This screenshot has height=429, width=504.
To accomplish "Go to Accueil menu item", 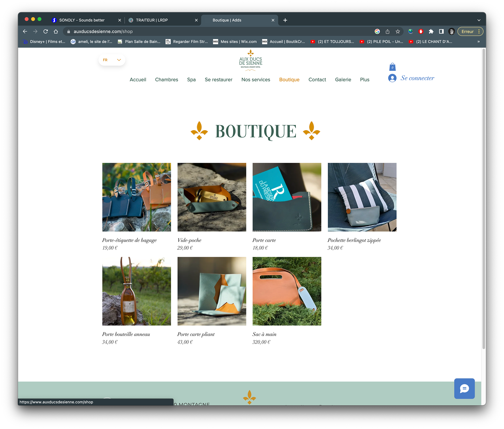I will pos(138,80).
